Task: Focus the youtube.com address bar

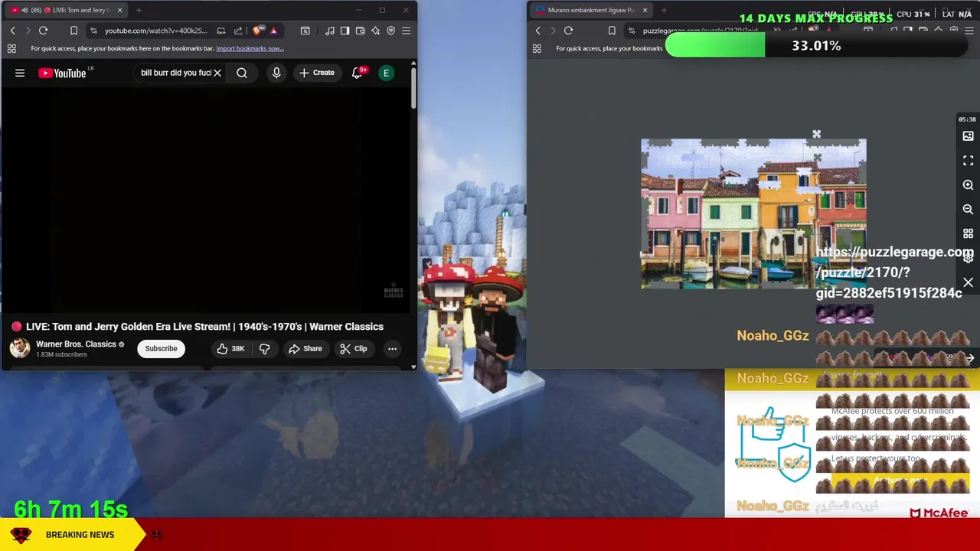Action: click(x=155, y=31)
